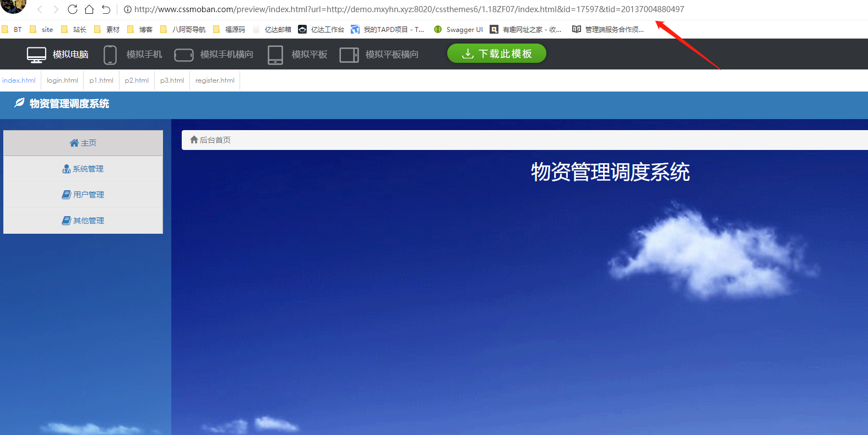The height and width of the screenshot is (435, 868).
Task: Click the browser profile avatar
Action: 13,6
